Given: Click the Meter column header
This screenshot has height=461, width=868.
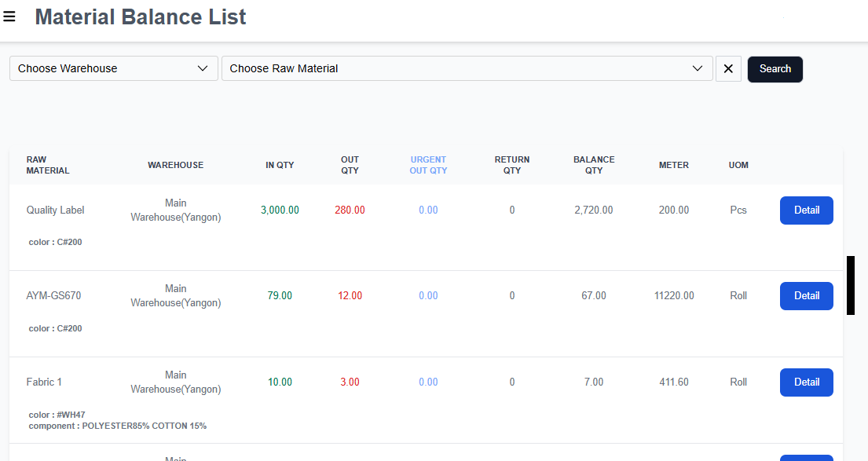Looking at the screenshot, I should click(674, 165).
